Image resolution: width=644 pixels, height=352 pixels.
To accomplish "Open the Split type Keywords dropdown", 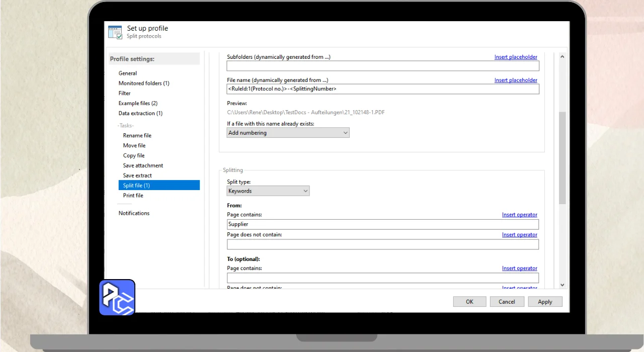I will pyautogui.click(x=268, y=191).
